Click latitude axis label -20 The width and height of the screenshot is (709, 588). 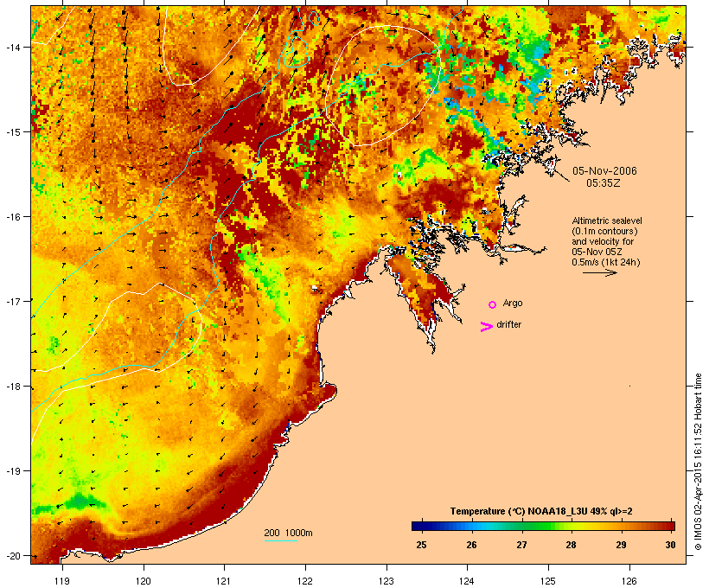(13, 556)
